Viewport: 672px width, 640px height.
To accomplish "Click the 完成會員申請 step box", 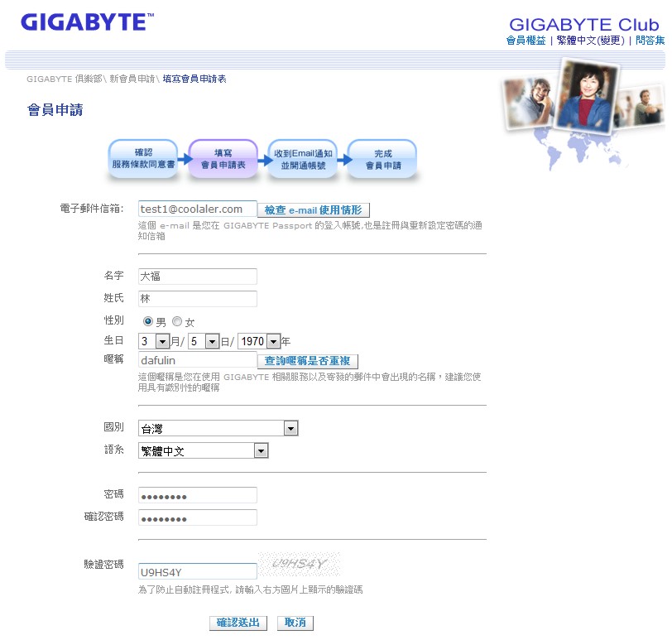I will tap(382, 159).
